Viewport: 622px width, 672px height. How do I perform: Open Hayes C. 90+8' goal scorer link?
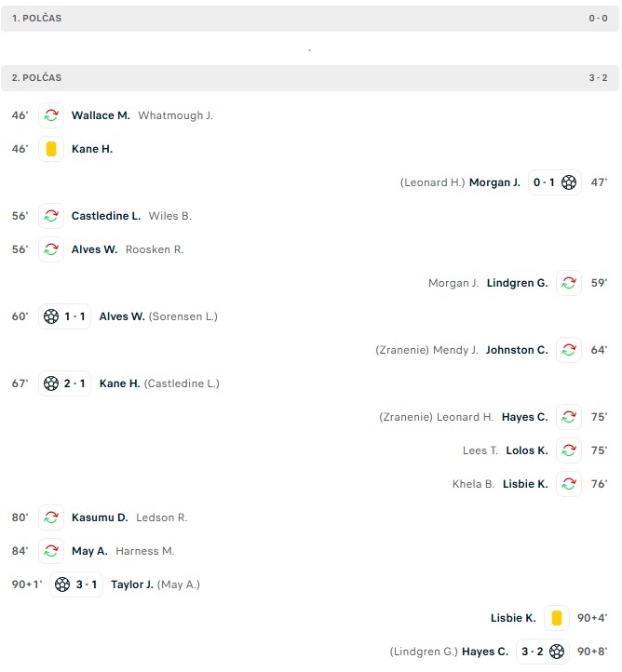pyautogui.click(x=484, y=652)
